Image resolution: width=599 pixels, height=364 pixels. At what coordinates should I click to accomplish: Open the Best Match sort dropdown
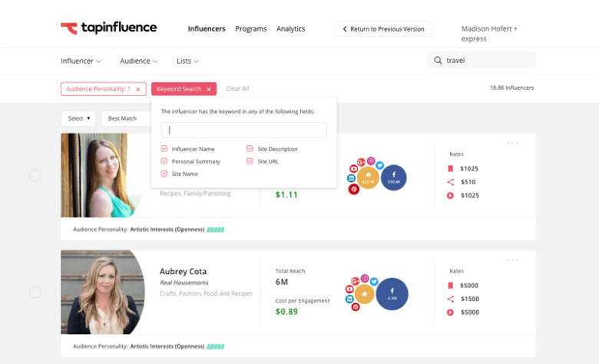(126, 118)
